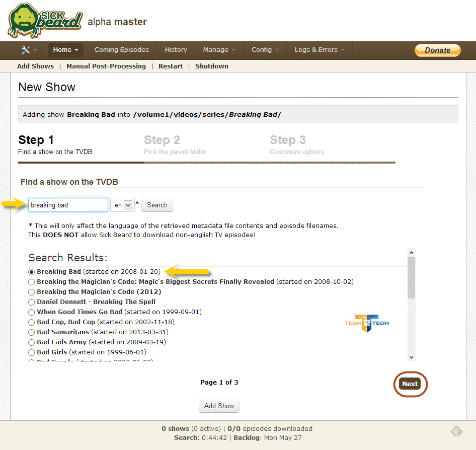
Task: Switch to Step 1 tab
Action: [55, 145]
